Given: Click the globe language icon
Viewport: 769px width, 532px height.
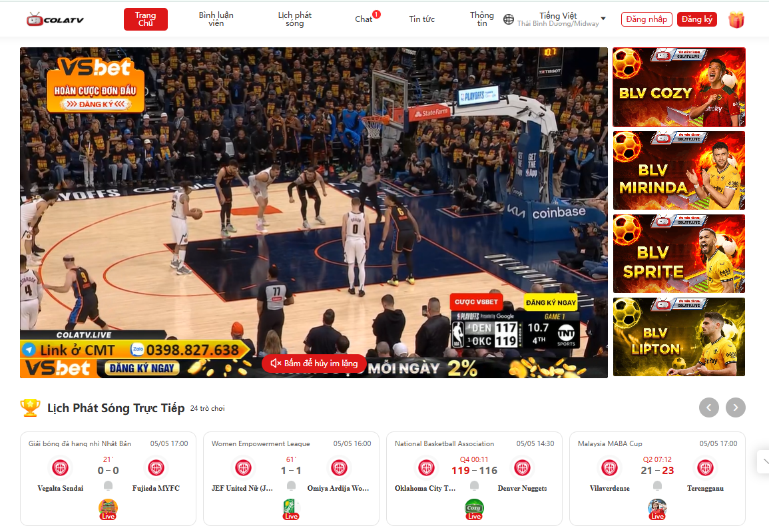Looking at the screenshot, I should tap(509, 19).
